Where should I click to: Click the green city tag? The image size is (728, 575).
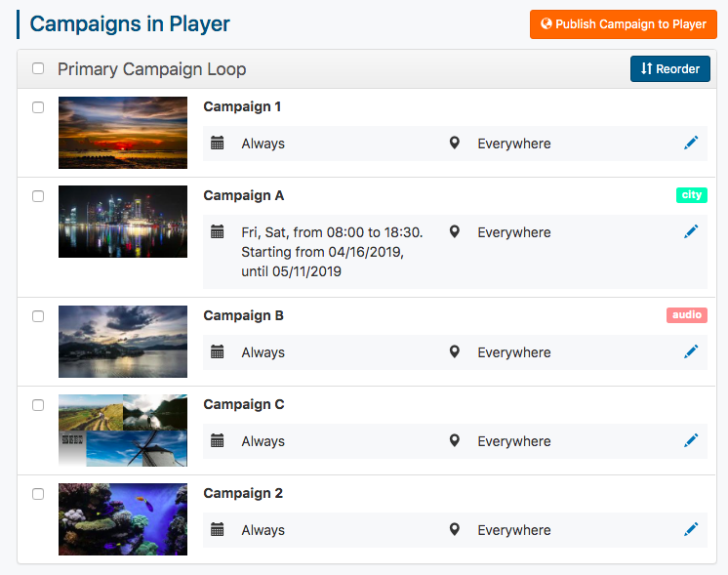pyautogui.click(x=691, y=195)
